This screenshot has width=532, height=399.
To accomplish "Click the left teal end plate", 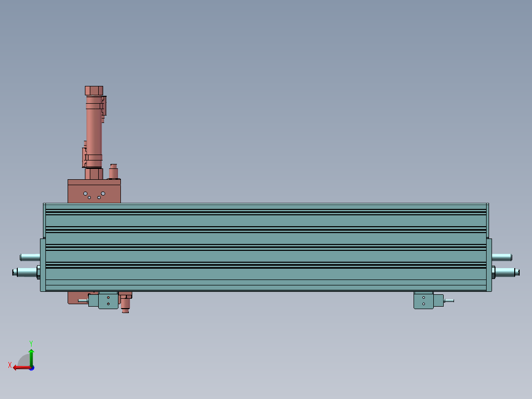I will (42, 265).
